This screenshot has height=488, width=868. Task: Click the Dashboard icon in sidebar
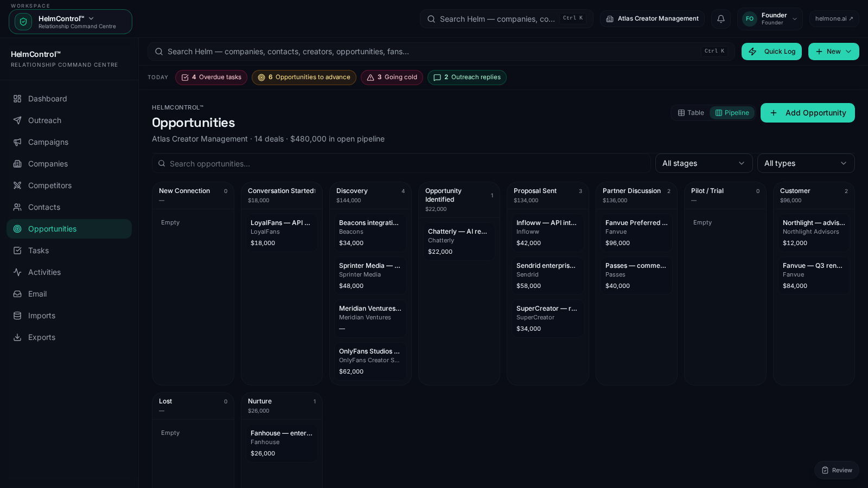point(17,99)
